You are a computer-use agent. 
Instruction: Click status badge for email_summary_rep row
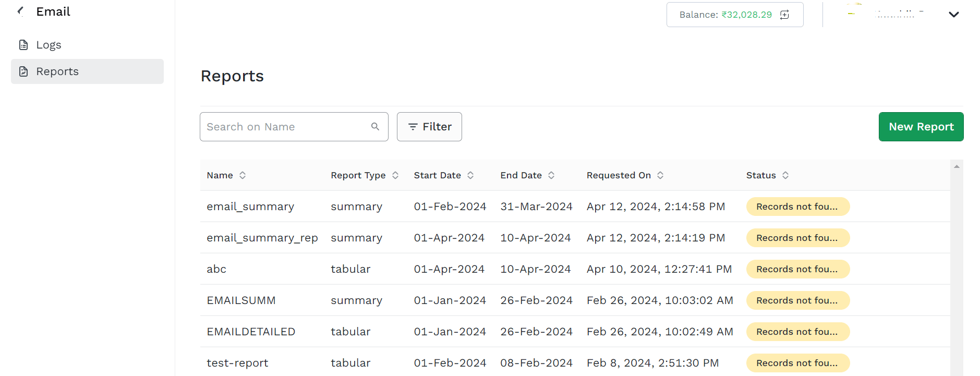798,238
